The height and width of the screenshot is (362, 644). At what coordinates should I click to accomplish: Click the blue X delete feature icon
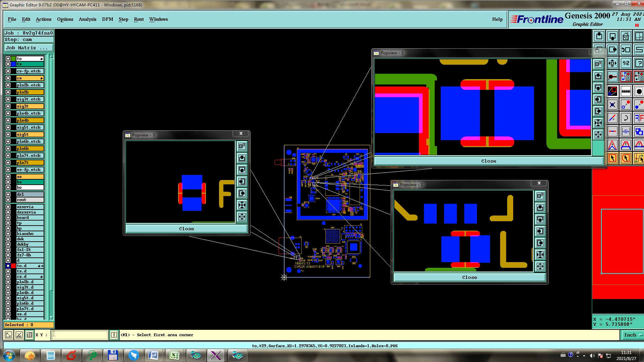[x=612, y=105]
